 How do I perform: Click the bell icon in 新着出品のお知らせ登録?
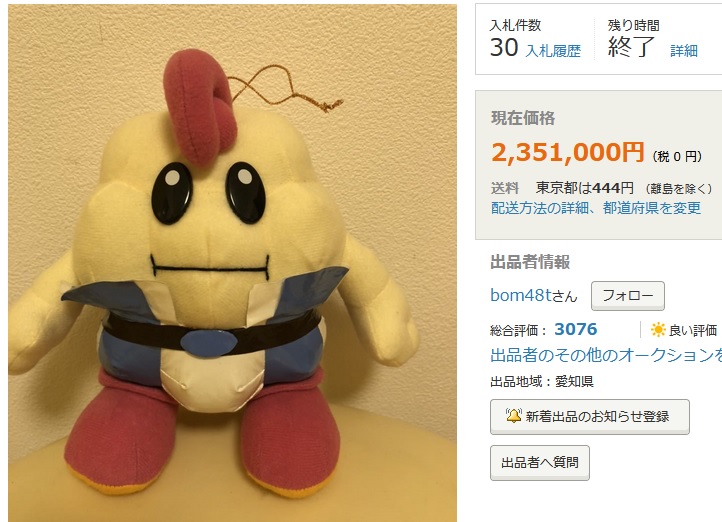tap(513, 416)
